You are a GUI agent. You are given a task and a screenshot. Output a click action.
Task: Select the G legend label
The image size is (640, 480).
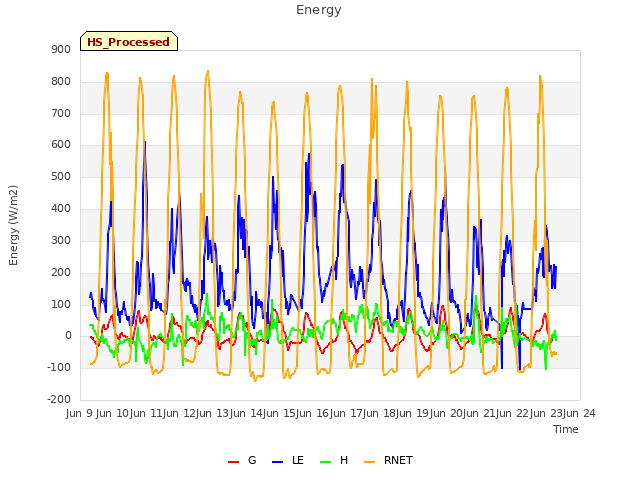[x=252, y=460]
